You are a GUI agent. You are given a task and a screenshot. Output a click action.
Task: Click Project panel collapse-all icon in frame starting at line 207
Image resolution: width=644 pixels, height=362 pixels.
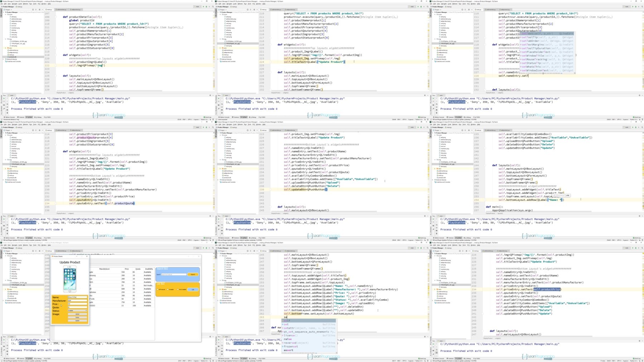point(36,10)
